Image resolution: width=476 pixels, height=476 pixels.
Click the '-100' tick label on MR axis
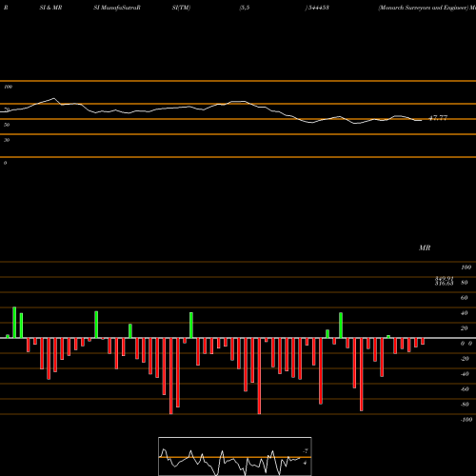[466, 420]
